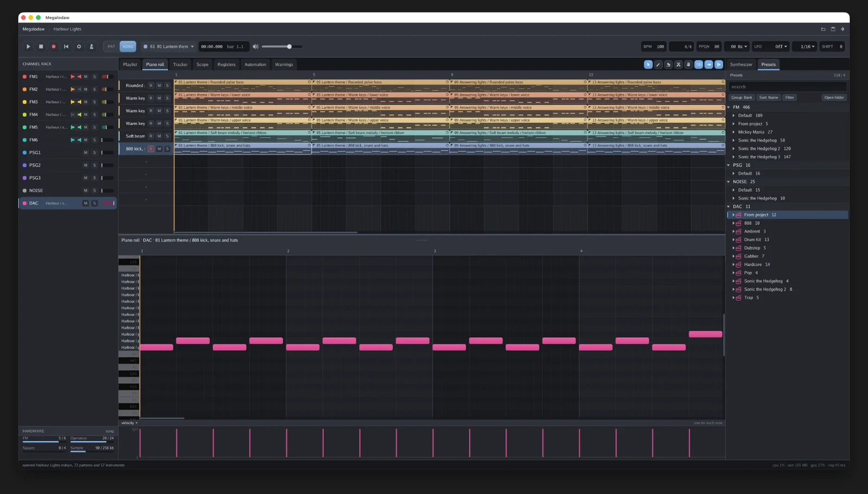
Task: Toggle the note length icon in toolbar
Action: (709, 65)
